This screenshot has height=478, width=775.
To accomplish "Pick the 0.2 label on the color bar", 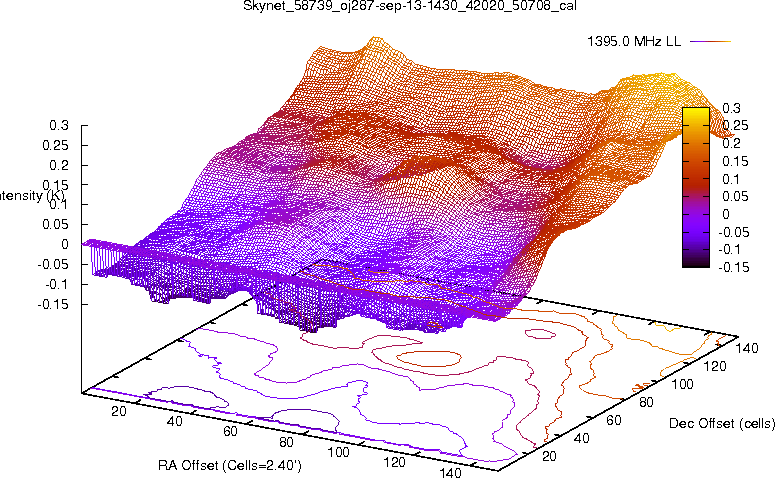I will point(732,143).
